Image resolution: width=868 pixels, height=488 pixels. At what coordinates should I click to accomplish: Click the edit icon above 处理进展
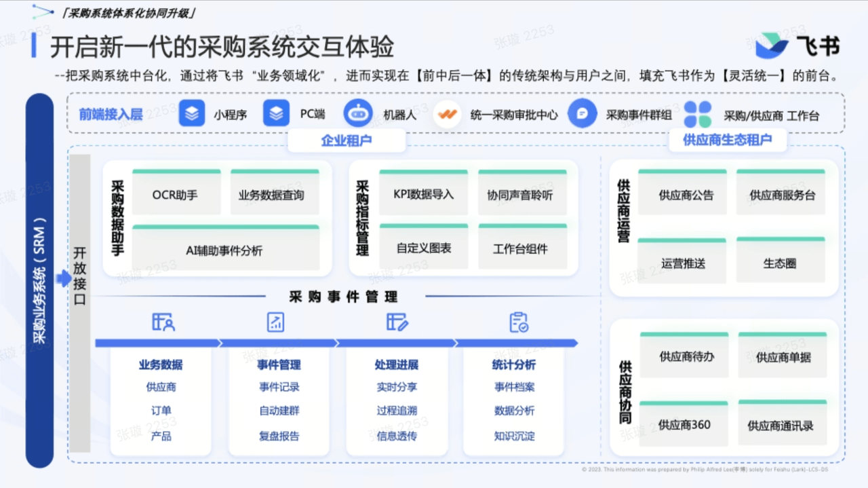point(397,322)
